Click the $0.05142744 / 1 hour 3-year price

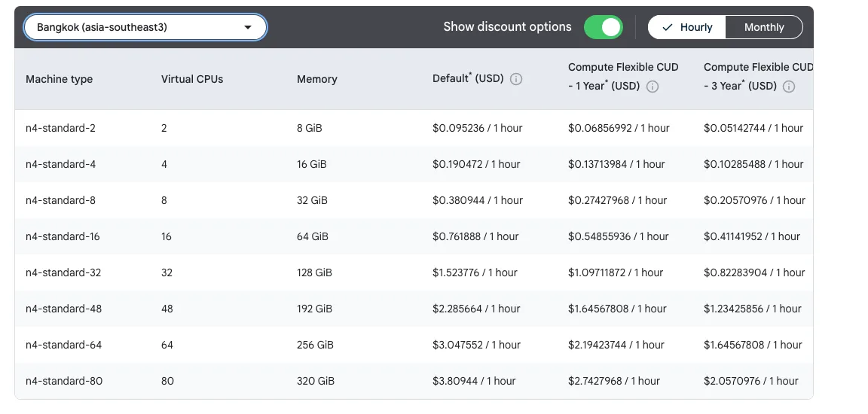pos(753,128)
